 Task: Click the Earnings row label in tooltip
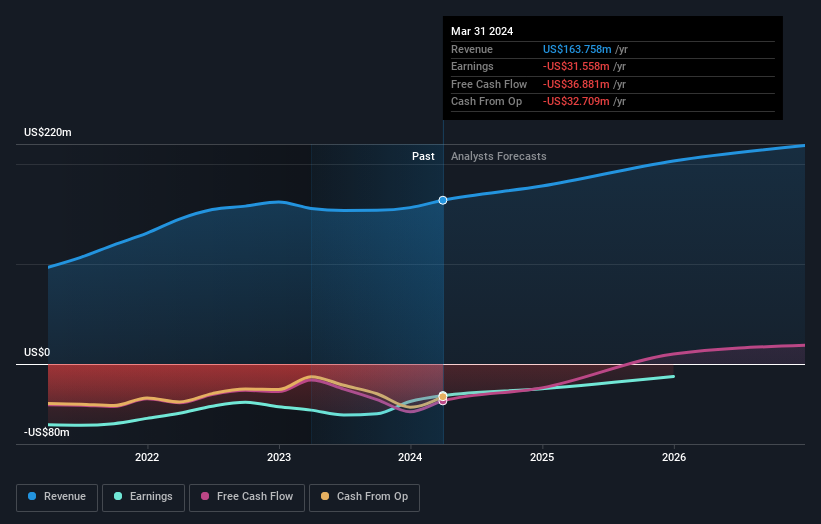472,66
